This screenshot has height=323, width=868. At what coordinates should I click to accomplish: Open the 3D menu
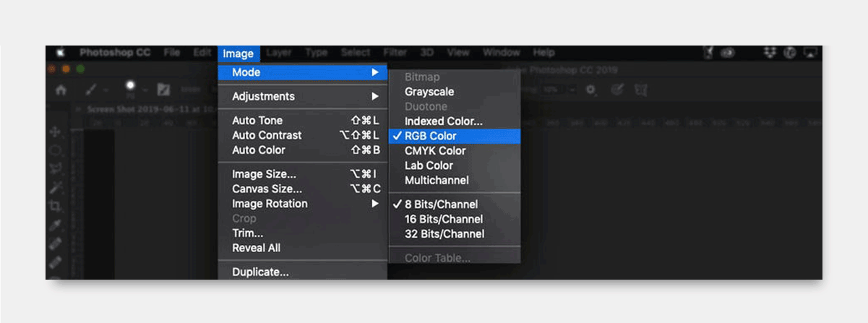(426, 53)
